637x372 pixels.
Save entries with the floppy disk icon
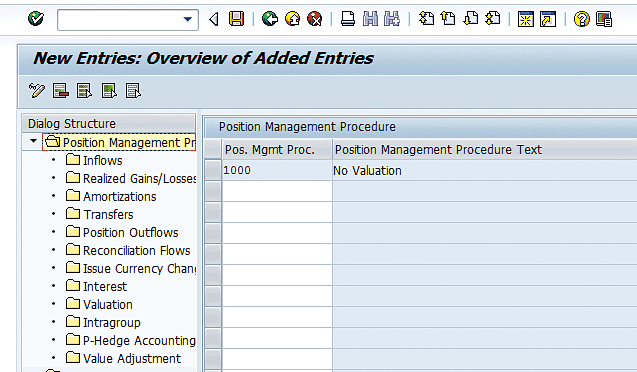tap(236, 19)
